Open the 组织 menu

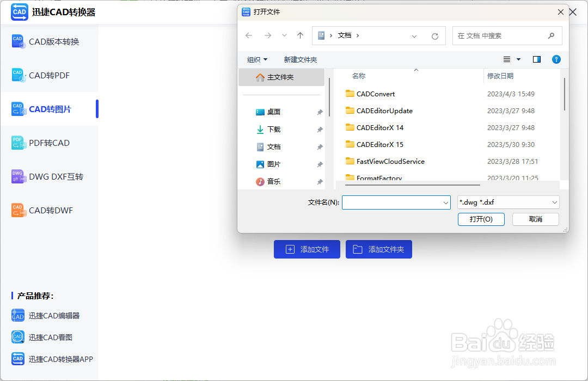[257, 60]
